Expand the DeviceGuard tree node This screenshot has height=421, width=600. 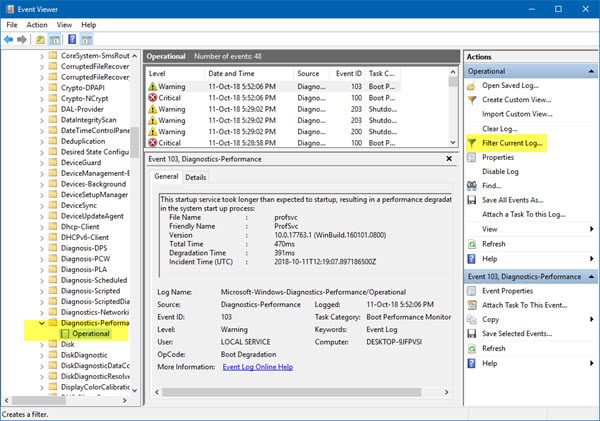(x=42, y=163)
